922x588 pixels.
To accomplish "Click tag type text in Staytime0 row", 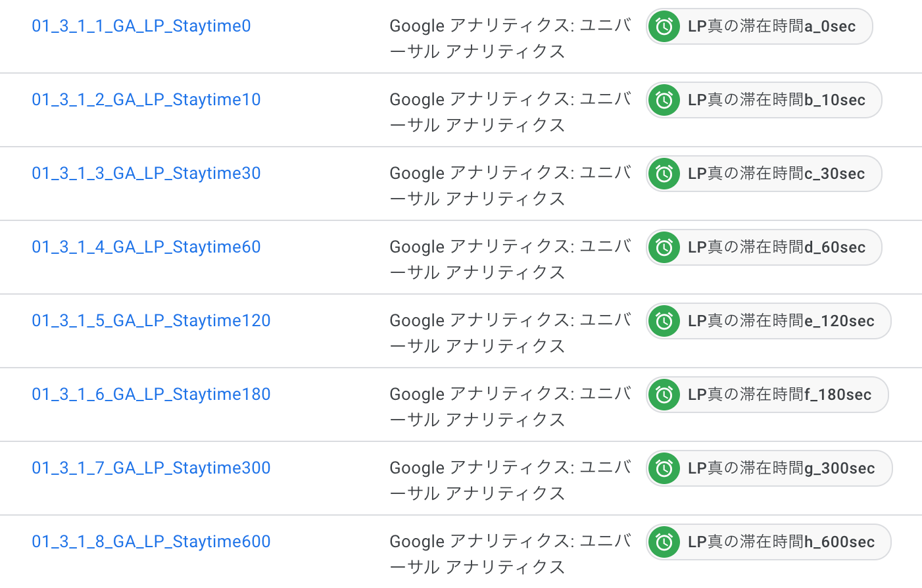I will (510, 39).
